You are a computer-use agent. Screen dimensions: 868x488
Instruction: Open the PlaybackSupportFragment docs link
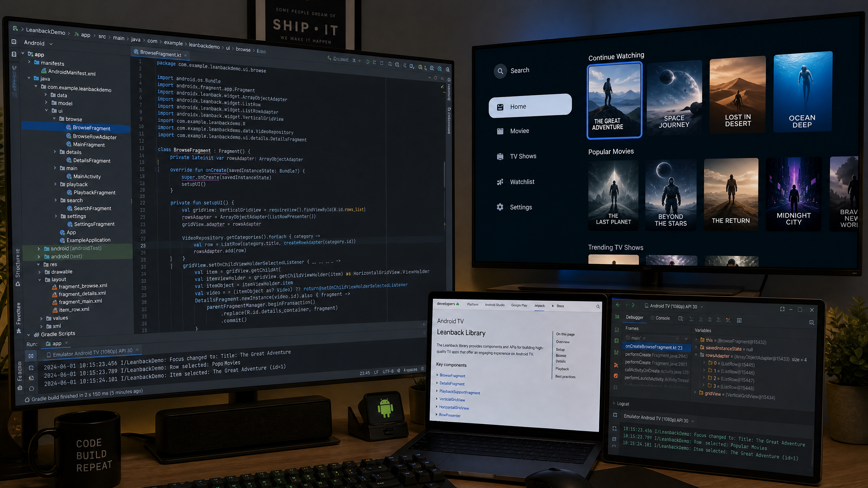tap(459, 392)
